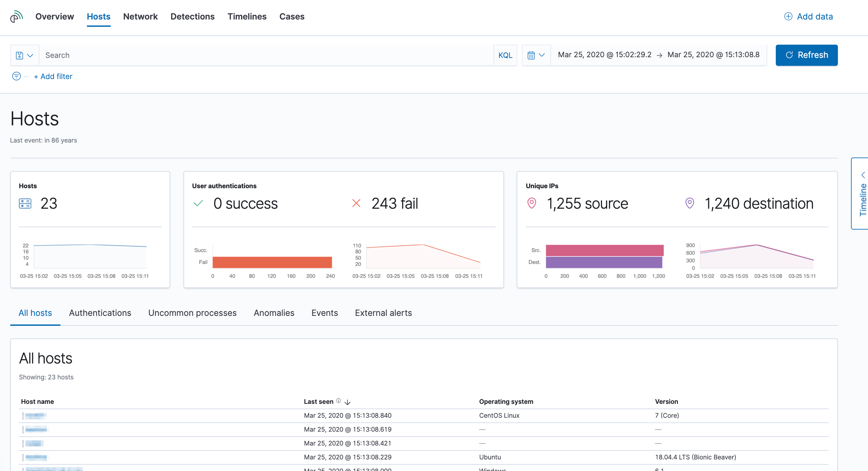This screenshot has height=471, width=868.
Task: Toggle sort direction on Last seen column
Action: coord(347,402)
